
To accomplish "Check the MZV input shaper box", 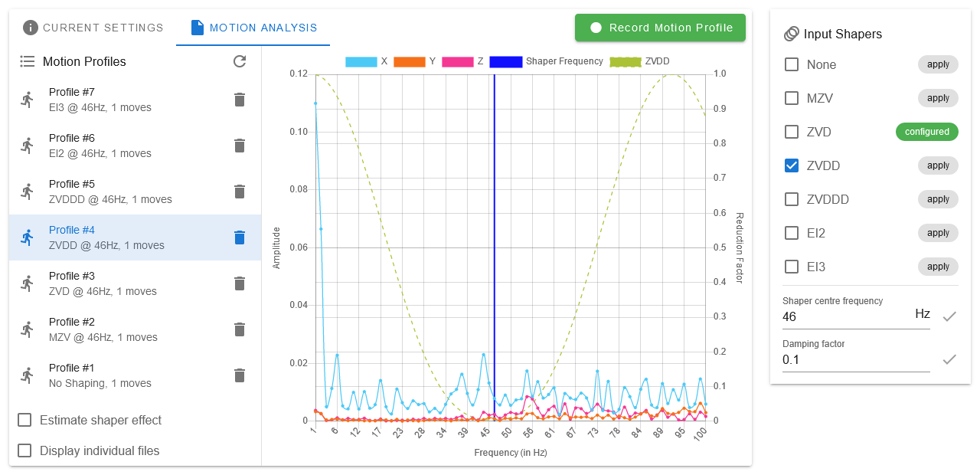I will pos(792,98).
